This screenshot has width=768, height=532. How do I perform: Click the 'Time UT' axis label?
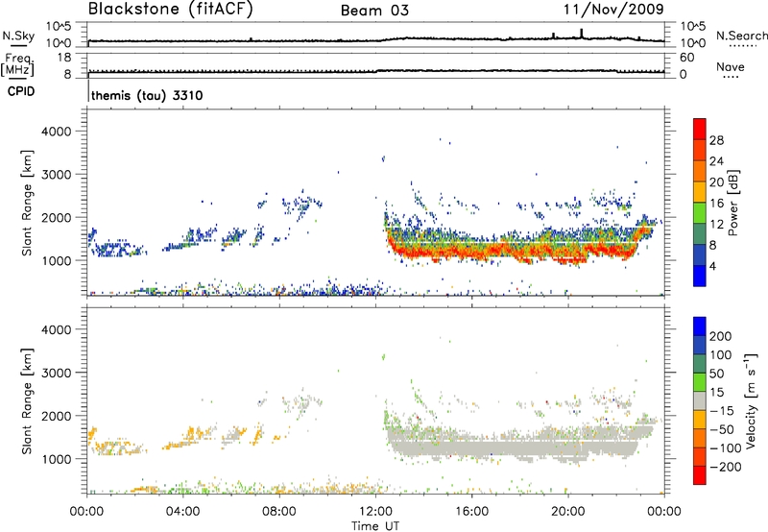375,526
